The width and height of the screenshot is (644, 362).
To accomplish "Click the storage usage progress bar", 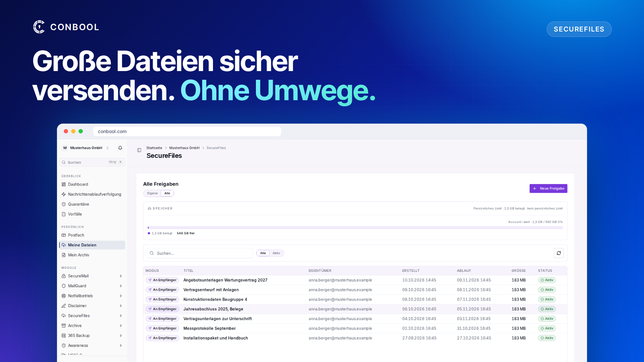I will [x=355, y=228].
